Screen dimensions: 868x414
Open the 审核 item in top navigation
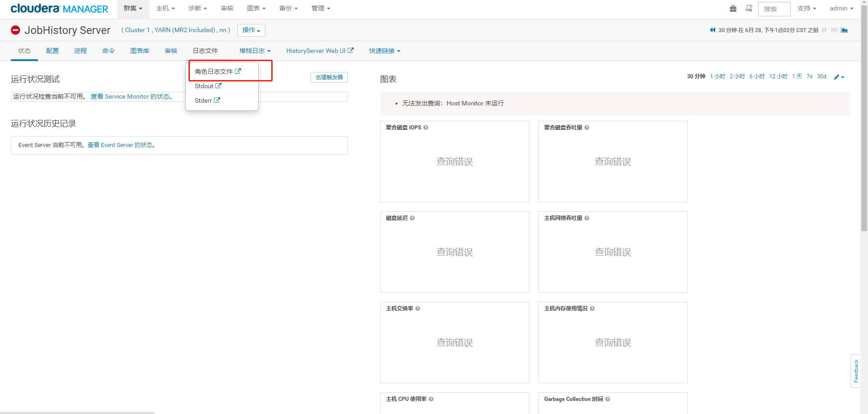[227, 9]
